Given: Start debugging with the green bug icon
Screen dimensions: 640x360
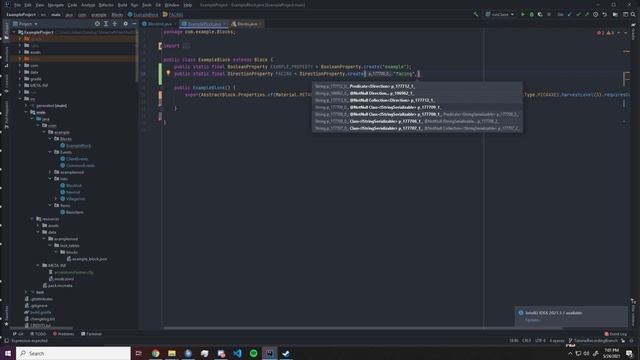Looking at the screenshot, I should point(531,14).
